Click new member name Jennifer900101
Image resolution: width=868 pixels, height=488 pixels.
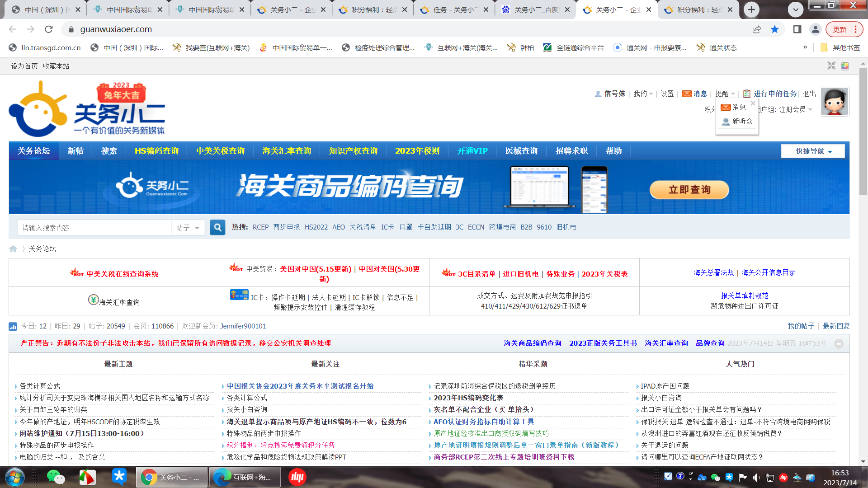pos(243,326)
